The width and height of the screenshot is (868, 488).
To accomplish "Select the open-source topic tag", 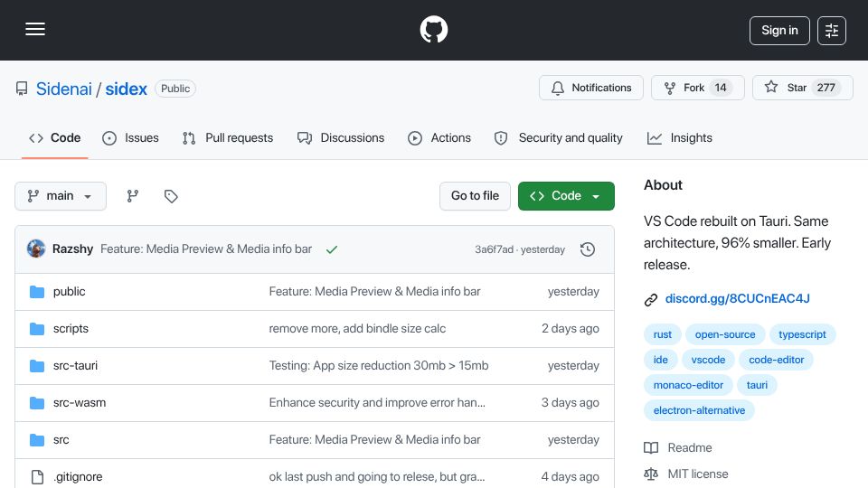I will click(x=725, y=334).
